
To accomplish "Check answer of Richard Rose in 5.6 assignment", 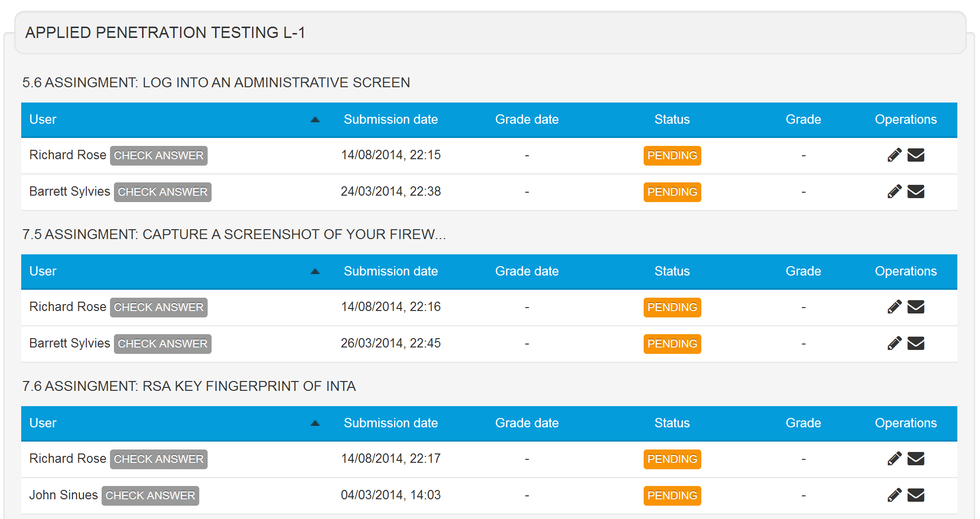I will pyautogui.click(x=158, y=156).
